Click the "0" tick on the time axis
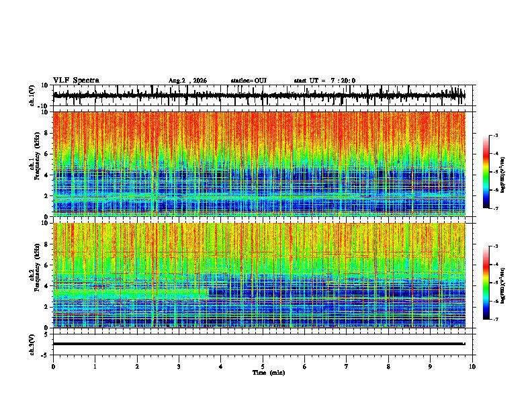532x411 pixels. click(53, 367)
